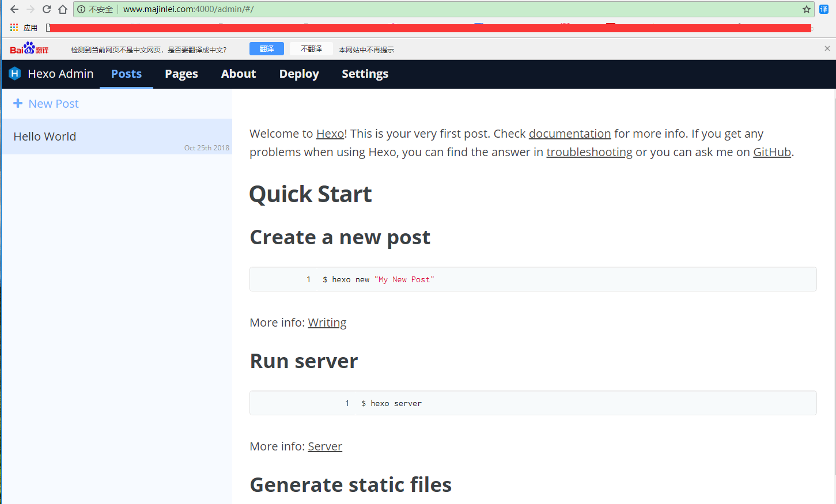This screenshot has width=836, height=504.
Task: Open the Settings tab
Action: tap(365, 74)
